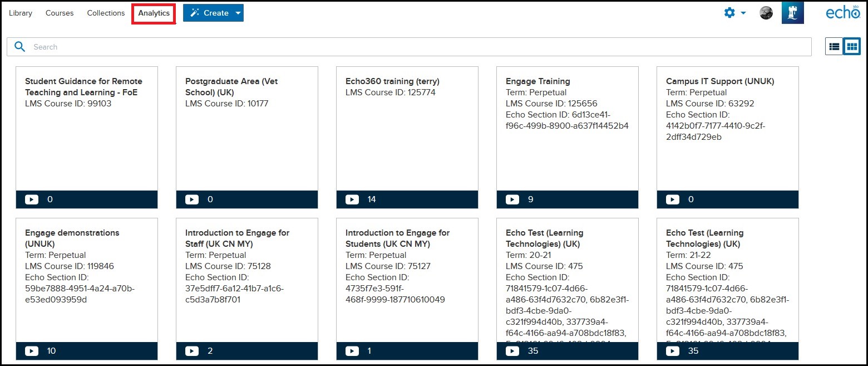Click Engage Training's Echo Section ID value
Image resolution: width=868 pixels, height=366 pixels.
(x=567, y=120)
